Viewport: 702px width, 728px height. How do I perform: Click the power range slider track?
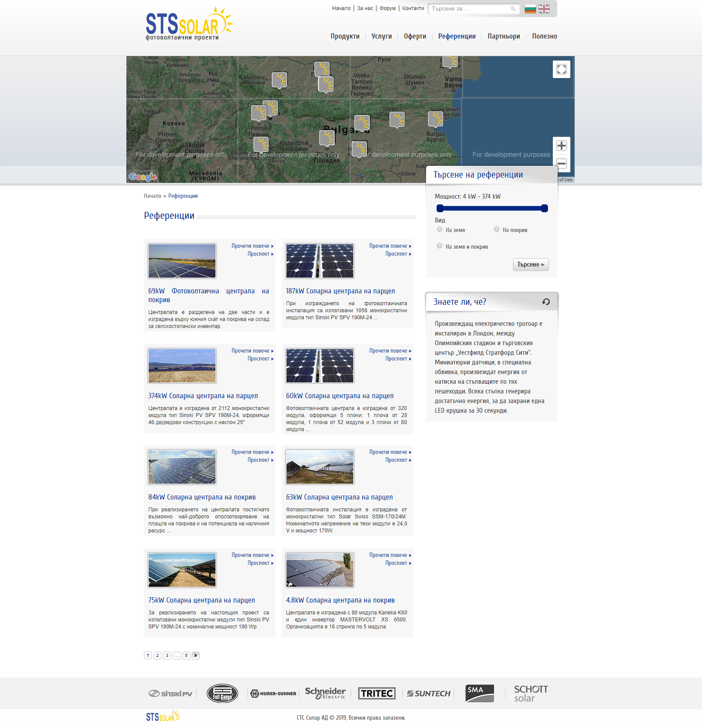[492, 208]
